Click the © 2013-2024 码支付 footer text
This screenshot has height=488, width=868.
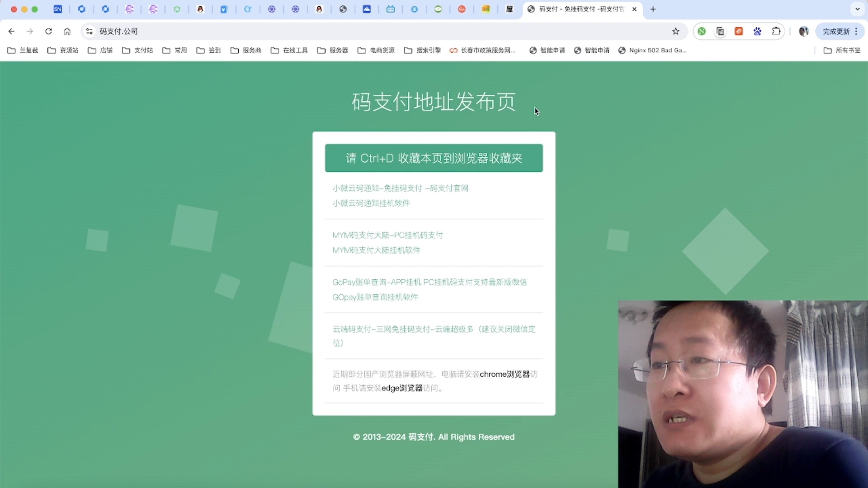tap(434, 437)
